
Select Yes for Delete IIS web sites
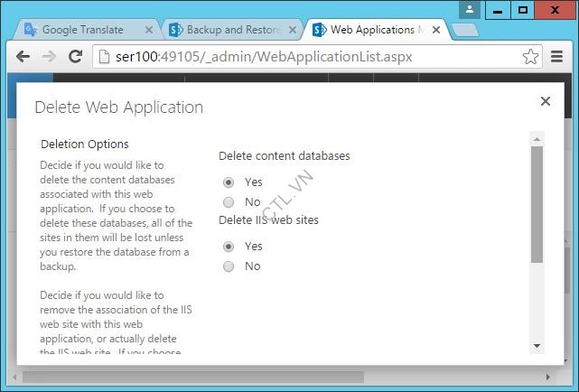229,247
